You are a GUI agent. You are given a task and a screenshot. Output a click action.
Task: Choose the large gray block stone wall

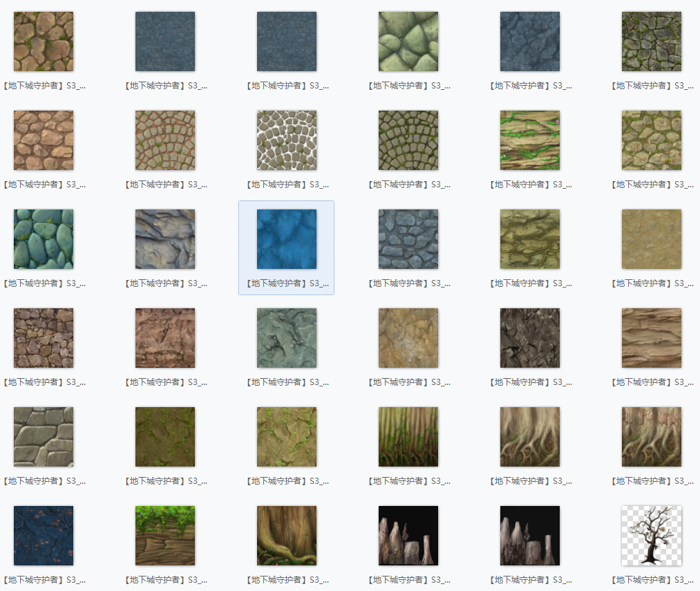tap(44, 437)
